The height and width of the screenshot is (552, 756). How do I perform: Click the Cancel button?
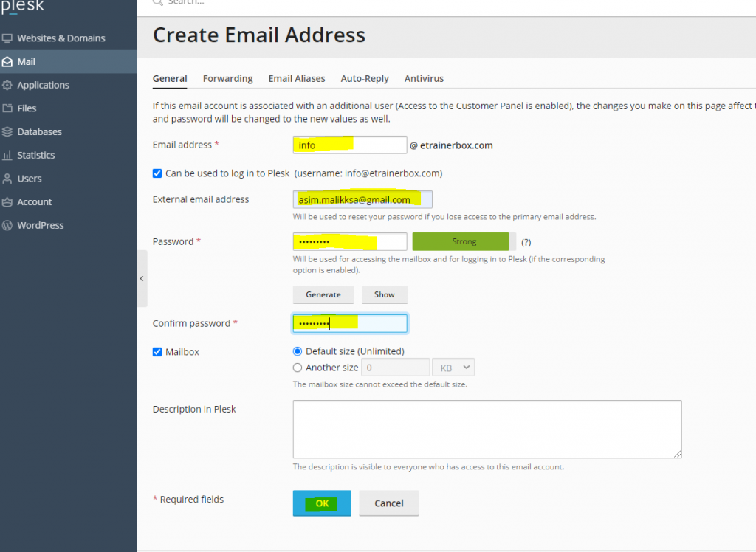pos(388,503)
